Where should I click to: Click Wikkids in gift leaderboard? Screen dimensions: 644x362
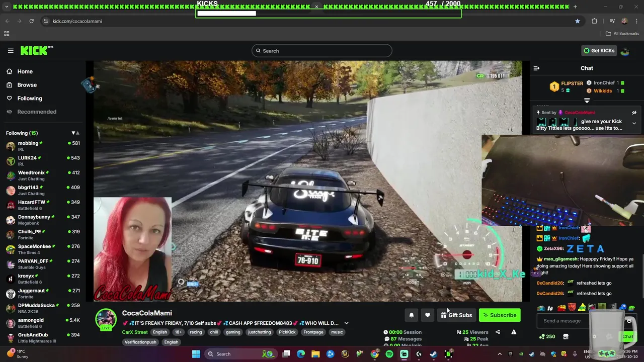603,91
